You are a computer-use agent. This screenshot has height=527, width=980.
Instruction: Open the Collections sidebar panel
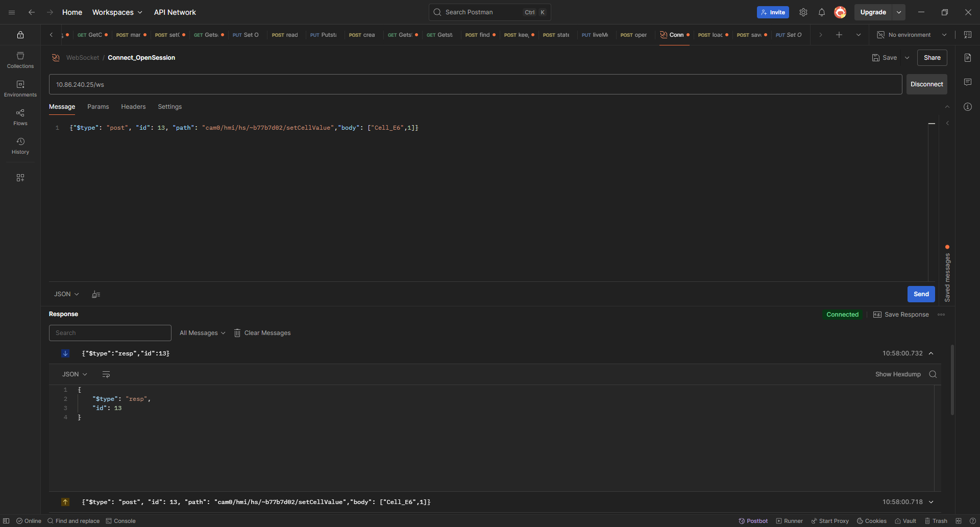pos(20,60)
